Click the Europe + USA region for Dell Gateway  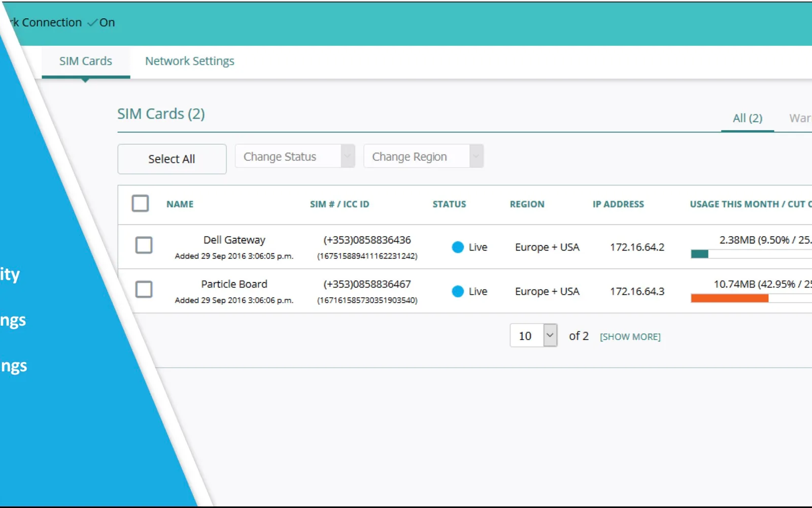(x=547, y=247)
